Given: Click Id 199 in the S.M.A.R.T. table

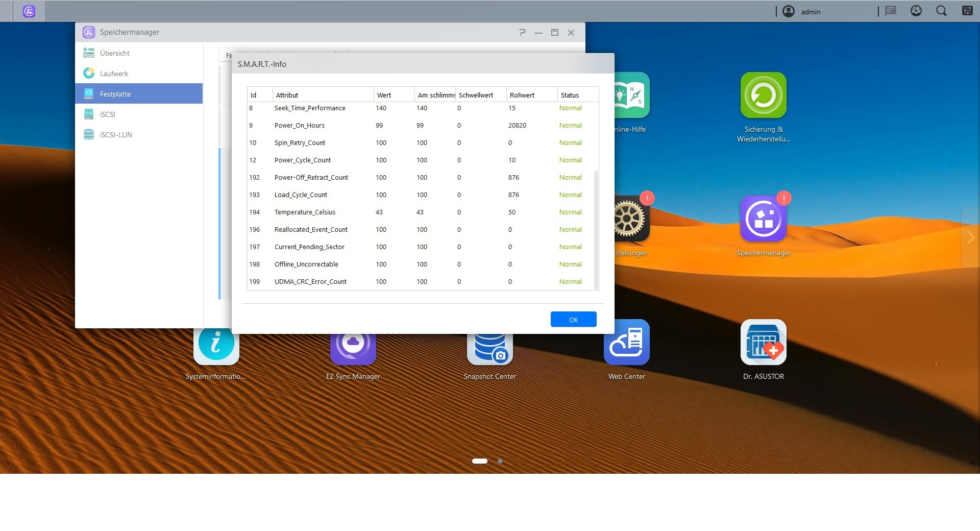Looking at the screenshot, I should coord(254,282).
